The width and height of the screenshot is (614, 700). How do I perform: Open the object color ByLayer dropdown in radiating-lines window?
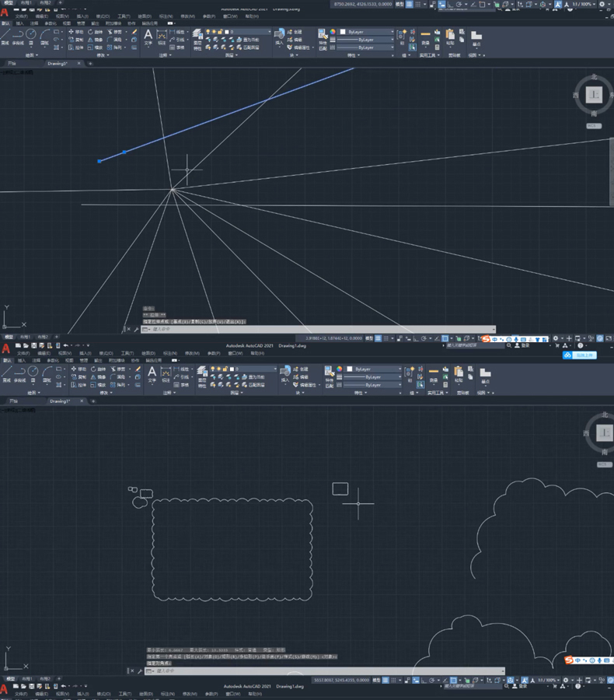pyautogui.click(x=367, y=32)
